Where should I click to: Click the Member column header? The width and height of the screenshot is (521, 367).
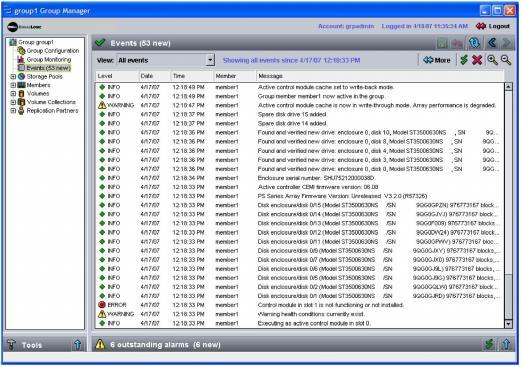pyautogui.click(x=235, y=76)
